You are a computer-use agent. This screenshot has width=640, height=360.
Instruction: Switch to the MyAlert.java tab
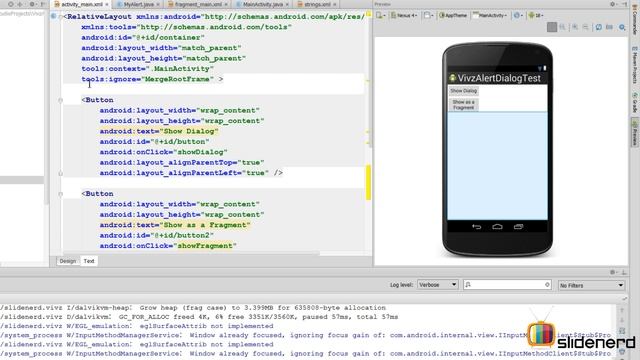[x=138, y=4]
